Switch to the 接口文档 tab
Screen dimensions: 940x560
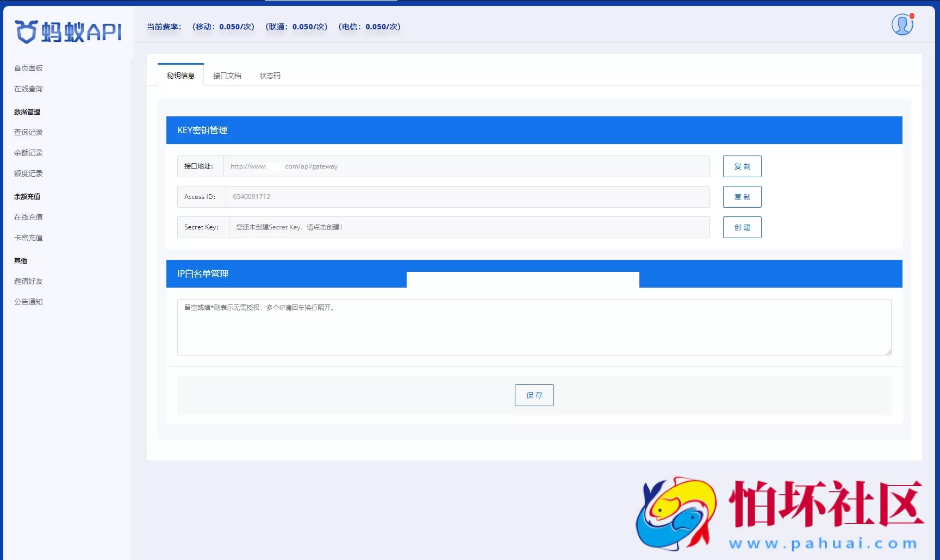(227, 76)
